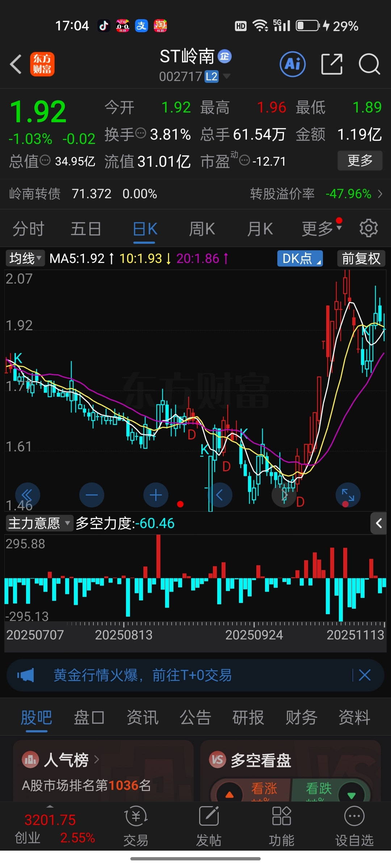391x868 pixels.
Task: Tap the 交易 yen icon
Action: coord(136,816)
